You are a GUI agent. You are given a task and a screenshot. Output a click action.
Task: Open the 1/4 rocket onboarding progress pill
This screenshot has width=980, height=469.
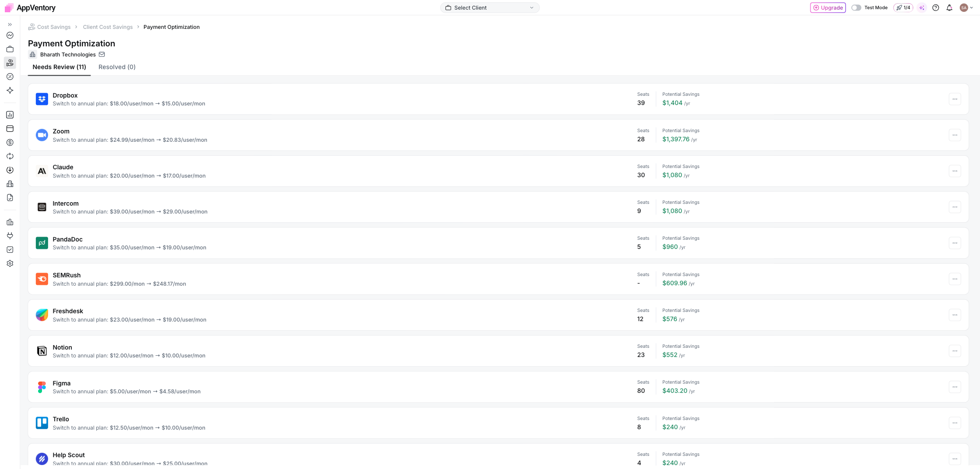(903, 8)
